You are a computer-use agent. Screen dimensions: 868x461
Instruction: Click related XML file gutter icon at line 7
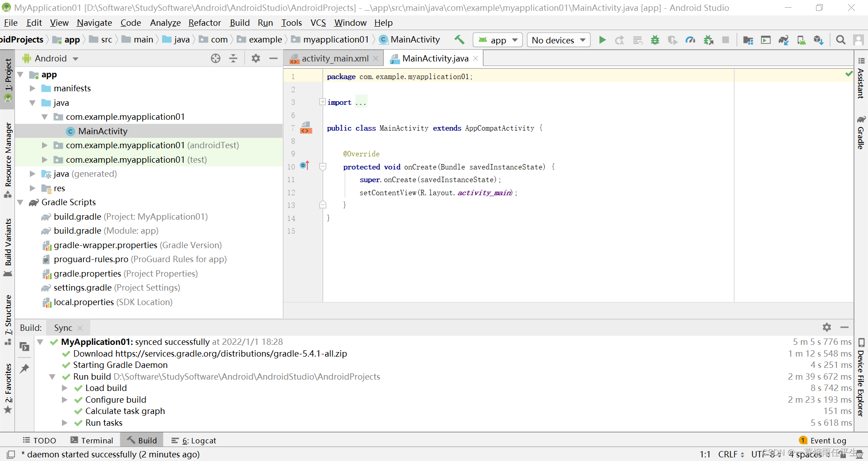(306, 128)
